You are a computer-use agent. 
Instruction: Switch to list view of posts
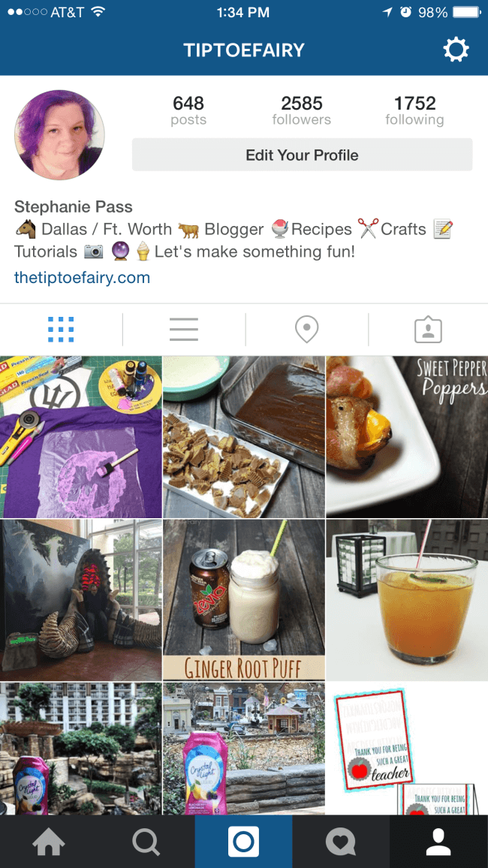pos(184,330)
